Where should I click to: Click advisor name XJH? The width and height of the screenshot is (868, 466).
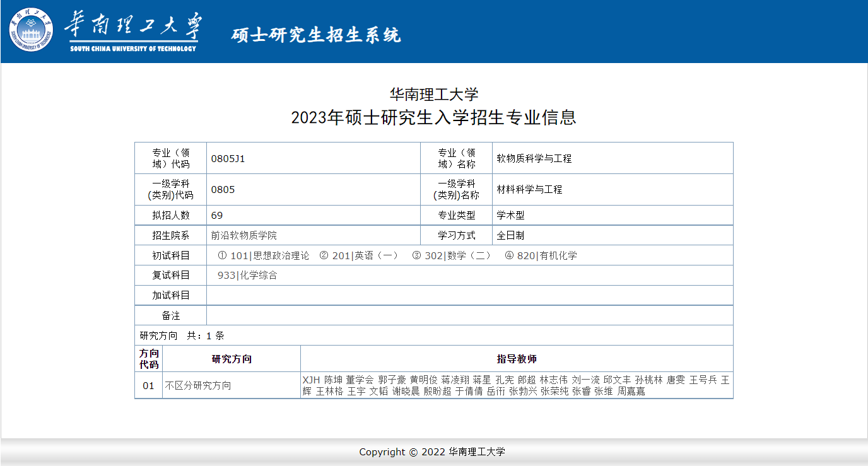tap(311, 380)
